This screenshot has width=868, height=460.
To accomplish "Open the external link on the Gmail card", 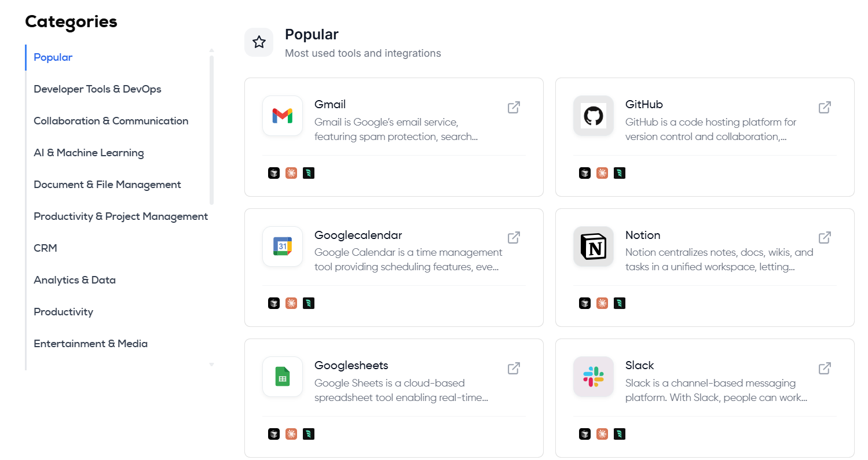I will point(514,108).
